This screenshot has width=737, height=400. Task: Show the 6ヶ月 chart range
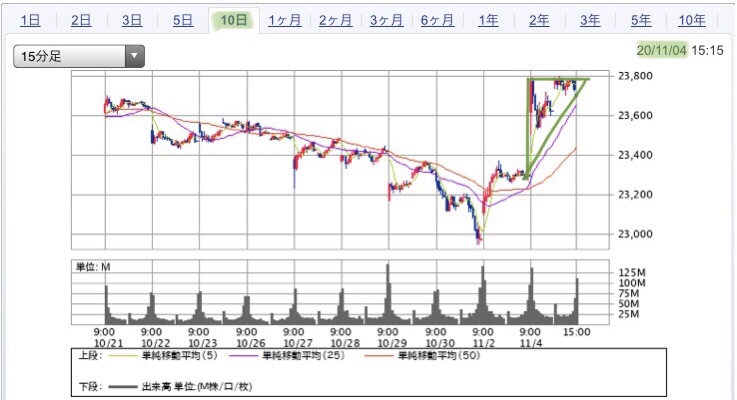click(x=438, y=20)
